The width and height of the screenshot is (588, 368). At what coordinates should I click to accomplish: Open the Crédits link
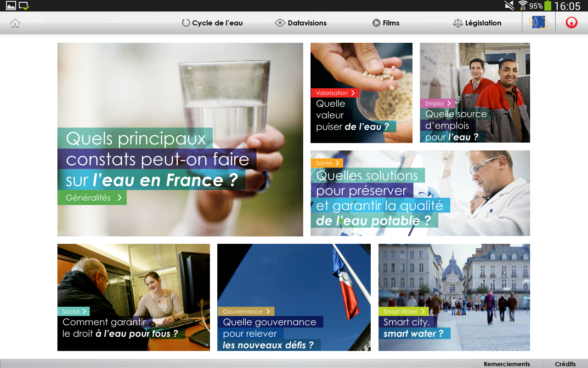pyautogui.click(x=565, y=364)
